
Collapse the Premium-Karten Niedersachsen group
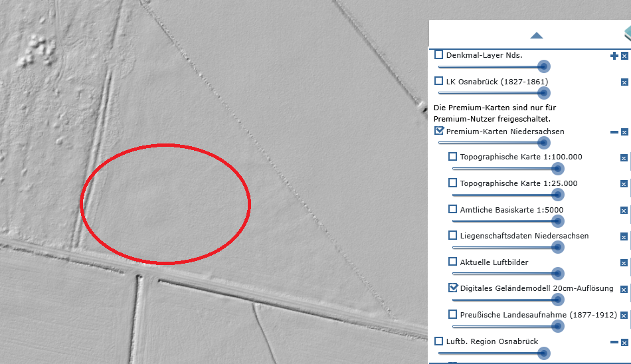614,132
